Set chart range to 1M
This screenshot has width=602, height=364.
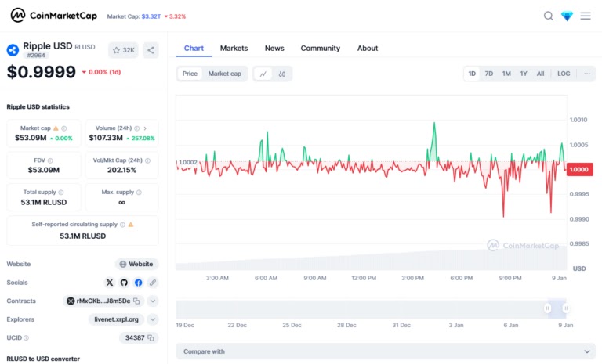(506, 74)
